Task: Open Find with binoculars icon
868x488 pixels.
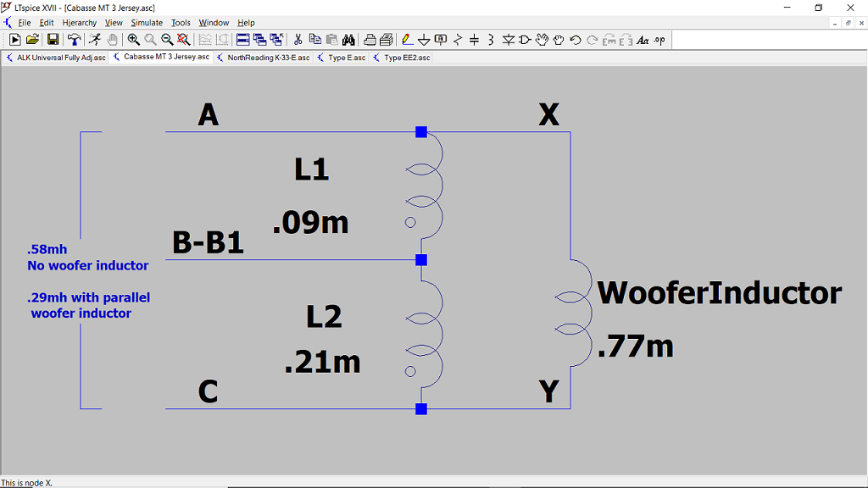Action: tap(348, 39)
